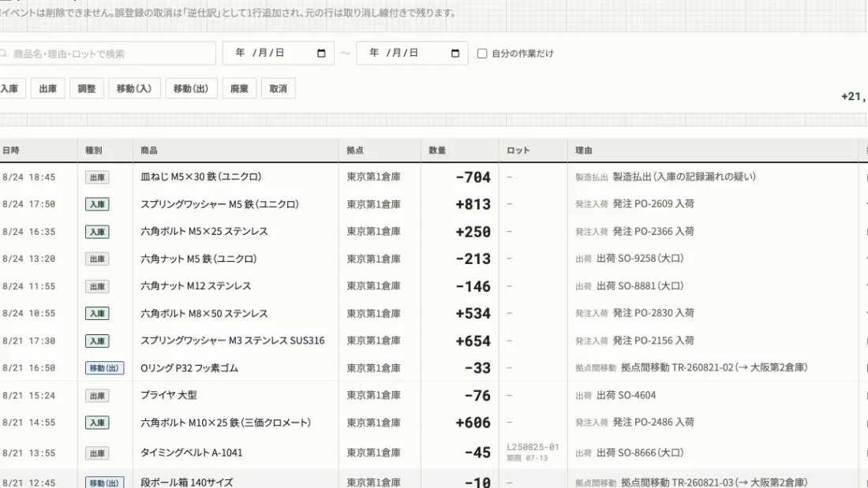This screenshot has height=488, width=868.
Task: Click reason 発注 PO-2609 入荷
Action: 653,203
